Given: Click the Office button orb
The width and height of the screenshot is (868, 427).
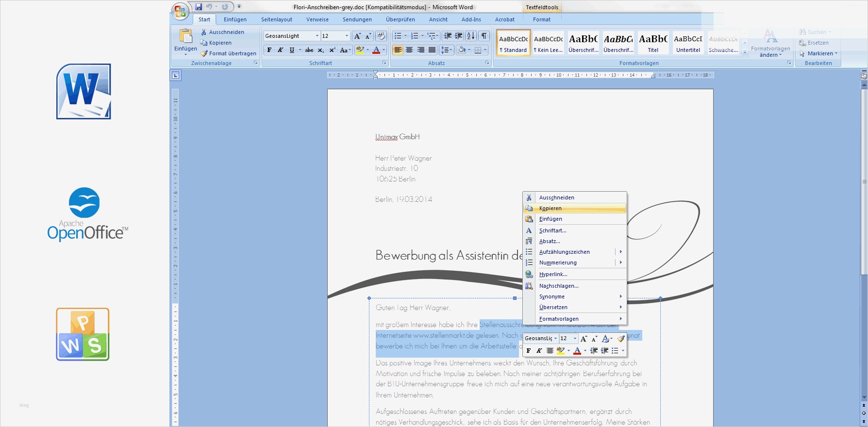Looking at the screenshot, I should pyautogui.click(x=180, y=11).
